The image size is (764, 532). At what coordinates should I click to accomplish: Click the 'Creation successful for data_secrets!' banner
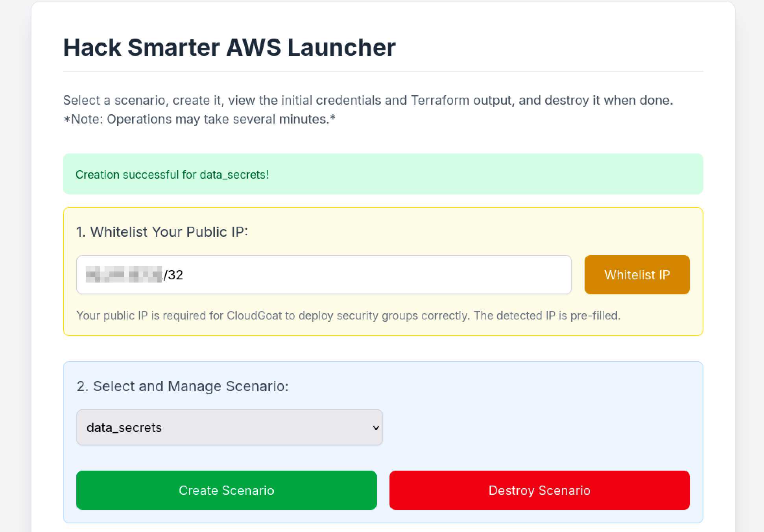[383, 174]
